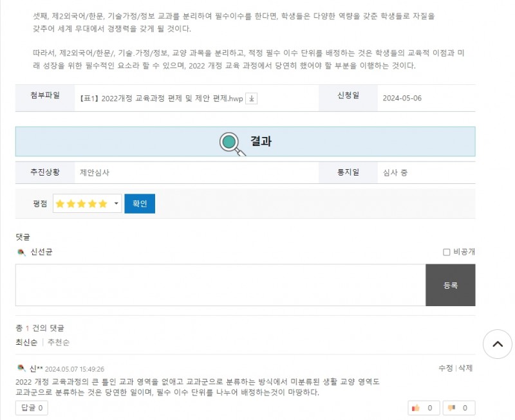Viewport: 515px width, 420px height.
Task: Click the thumbs-down dislike icon
Action: pyautogui.click(x=451, y=408)
